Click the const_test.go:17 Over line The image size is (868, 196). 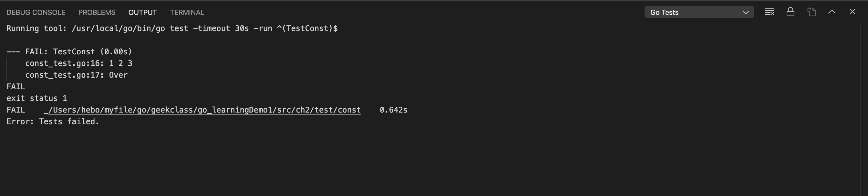(77, 75)
